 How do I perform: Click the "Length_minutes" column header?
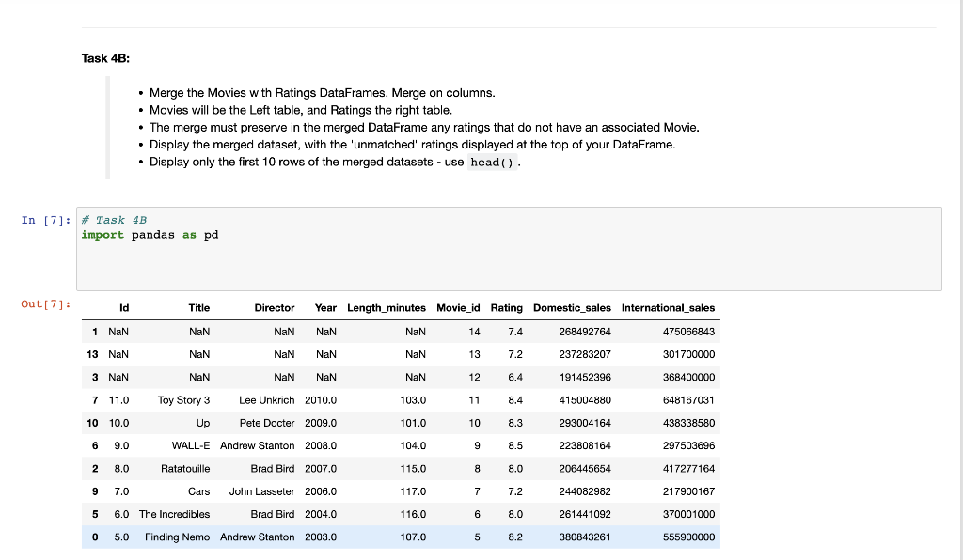(x=387, y=307)
